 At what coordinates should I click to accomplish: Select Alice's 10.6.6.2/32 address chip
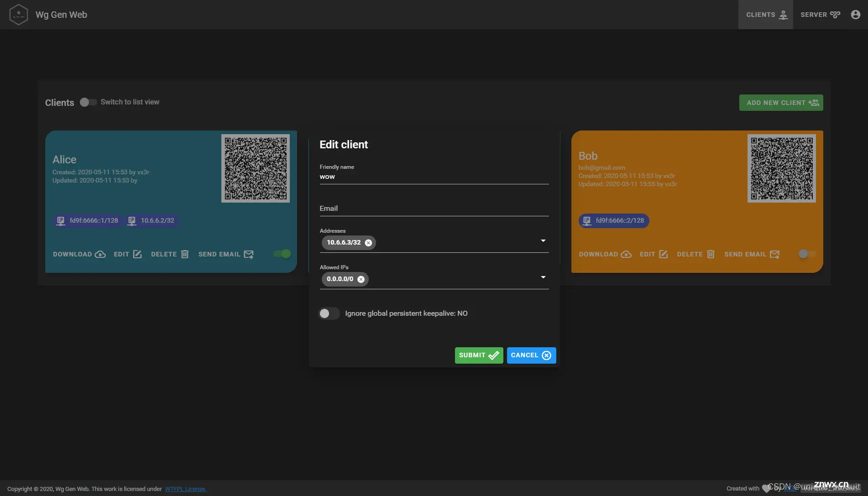point(152,221)
